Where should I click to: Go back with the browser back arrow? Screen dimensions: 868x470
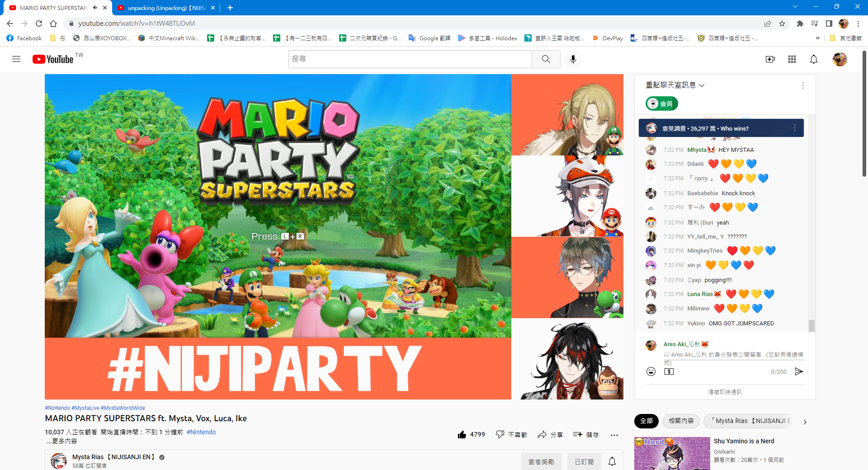10,23
